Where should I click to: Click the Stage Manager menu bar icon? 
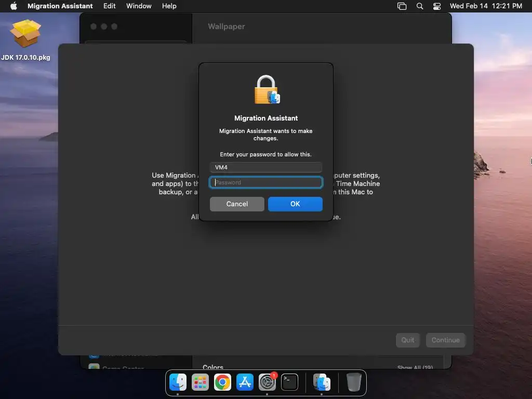coord(402,6)
